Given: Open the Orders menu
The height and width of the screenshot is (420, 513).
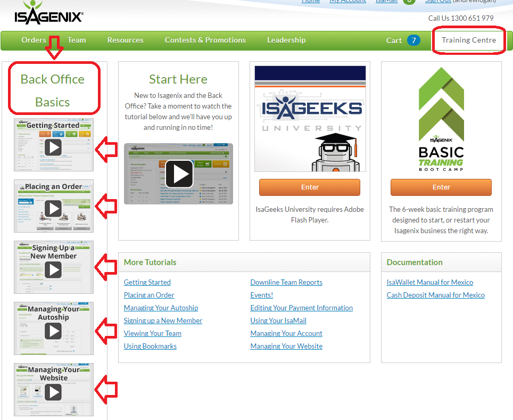Looking at the screenshot, I should click(x=34, y=40).
